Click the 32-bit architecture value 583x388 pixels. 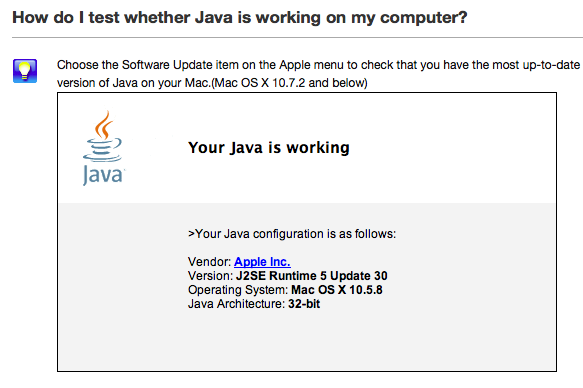[304, 304]
